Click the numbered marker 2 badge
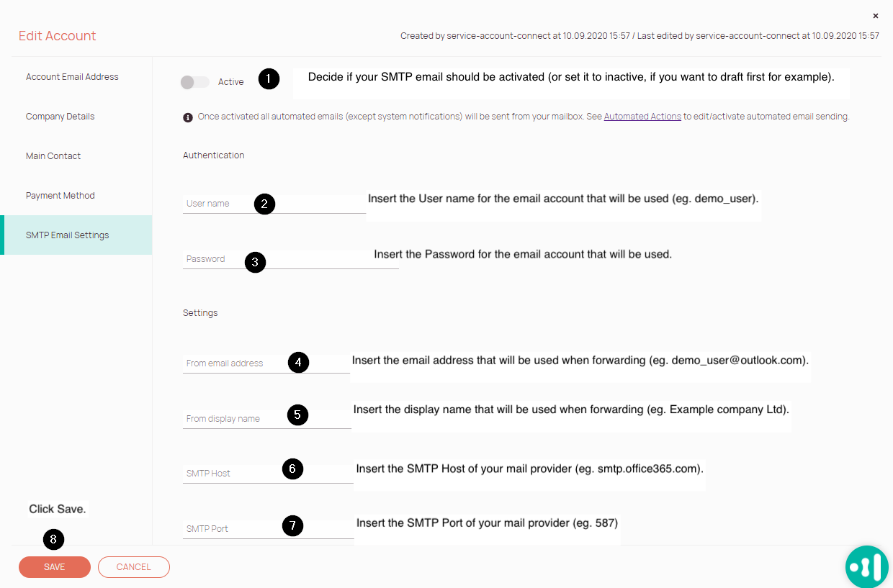This screenshot has width=893, height=588. pyautogui.click(x=264, y=204)
